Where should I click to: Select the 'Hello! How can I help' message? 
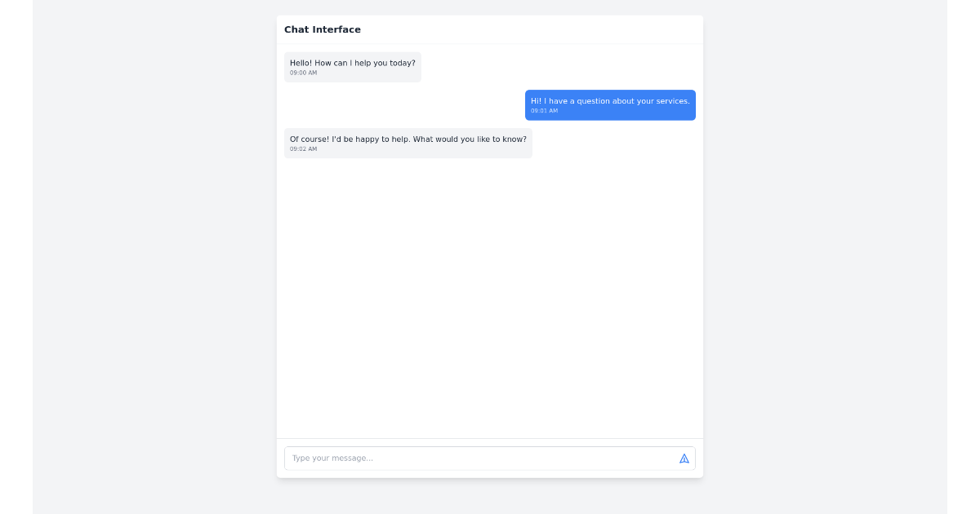352,62
